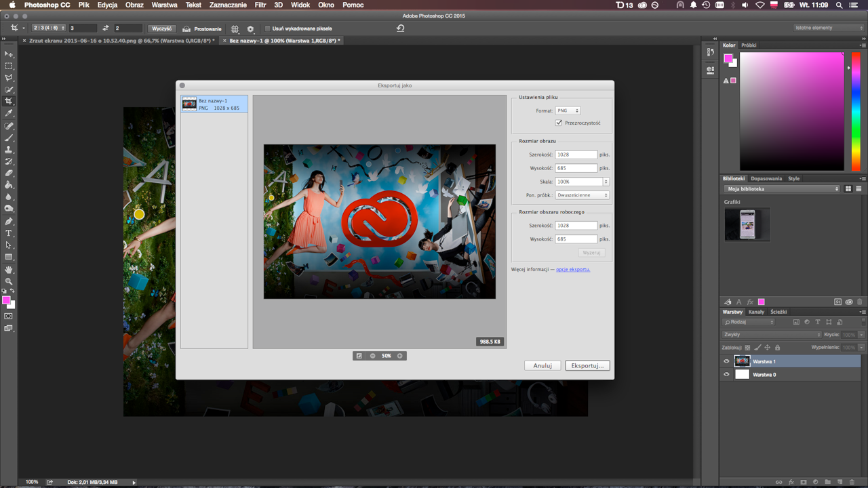Screen dimensions: 868x488
Task: Open the Zaznaczanie menu
Action: (228, 5)
